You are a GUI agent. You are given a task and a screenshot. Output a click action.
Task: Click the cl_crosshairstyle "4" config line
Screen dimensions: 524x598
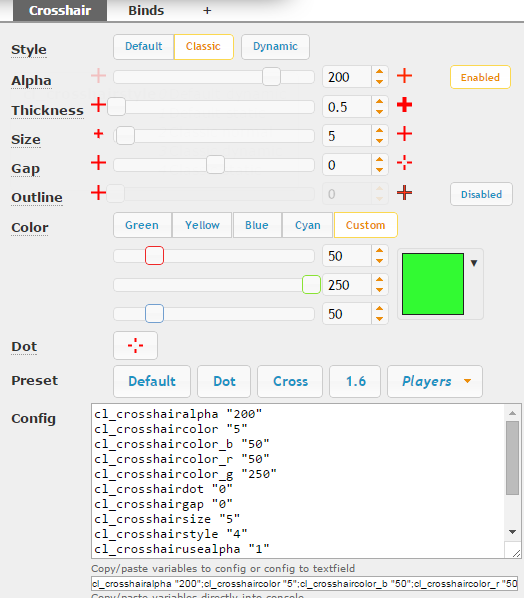(x=170, y=534)
